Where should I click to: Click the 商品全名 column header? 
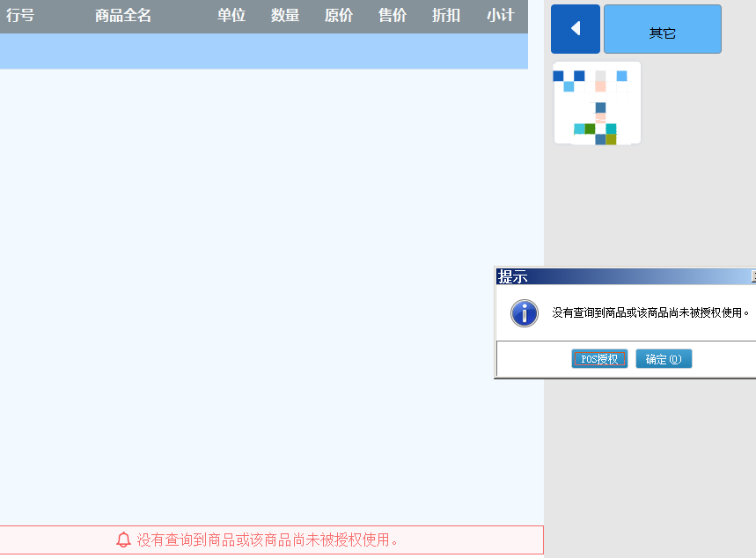123,16
